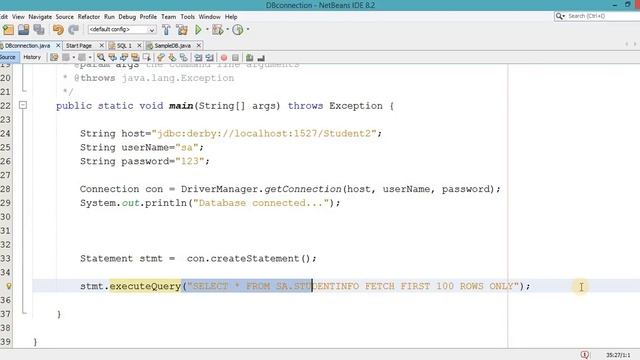This screenshot has height=360, width=640.
Task: Open the Navigate menu
Action: pos(40,17)
